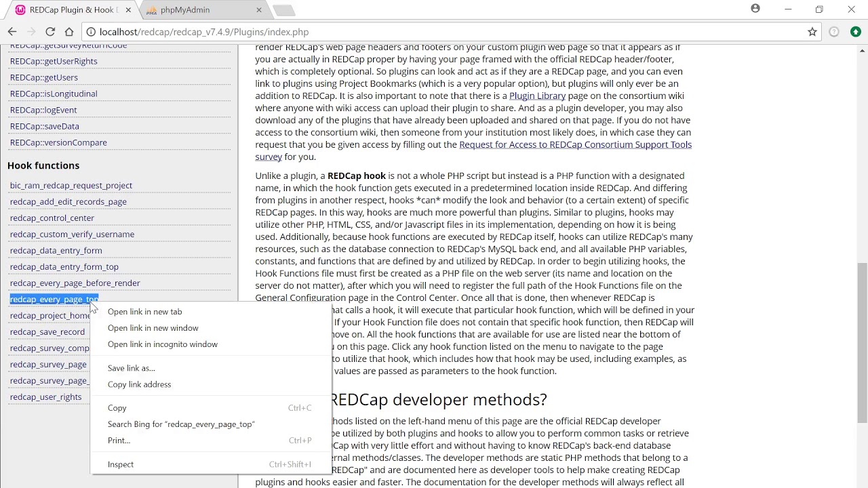
Task: Open redcap_custom_verify_username hook link
Action: point(73,235)
